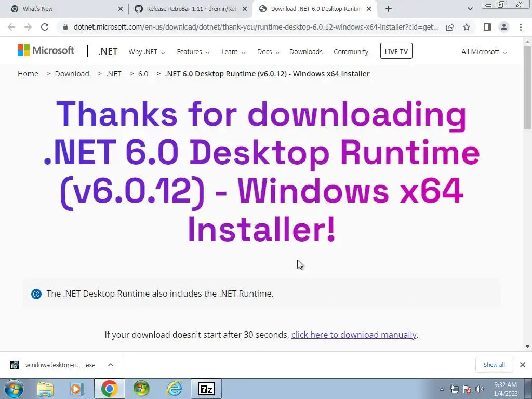Go to 6.0 breadcrumb link
Viewport: 532px width, 399px height.
143,74
